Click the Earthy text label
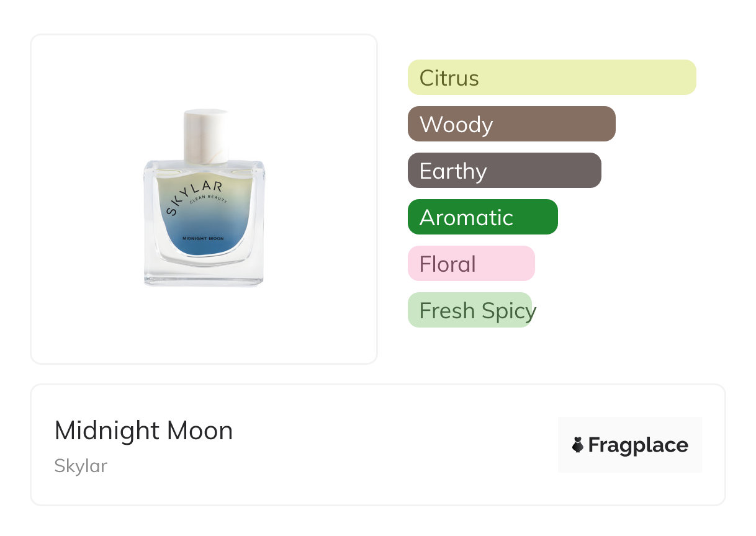Viewport: 756px width, 536px height. 453,171
